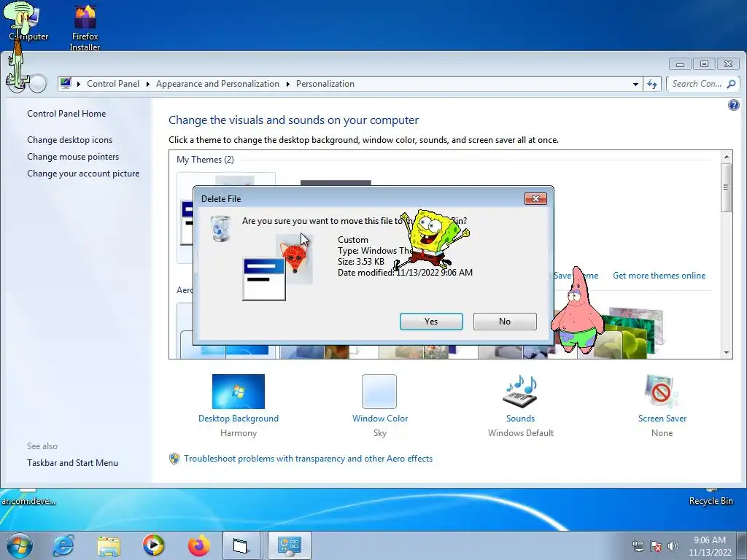Image resolution: width=747 pixels, height=560 pixels.
Task: Select Computer desktop icon
Action: pyautogui.click(x=28, y=23)
